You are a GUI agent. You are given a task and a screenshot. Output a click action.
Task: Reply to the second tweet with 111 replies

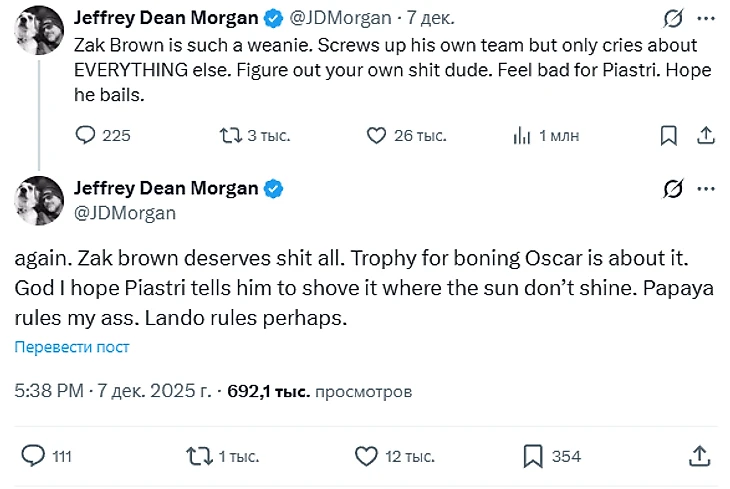coord(34,456)
